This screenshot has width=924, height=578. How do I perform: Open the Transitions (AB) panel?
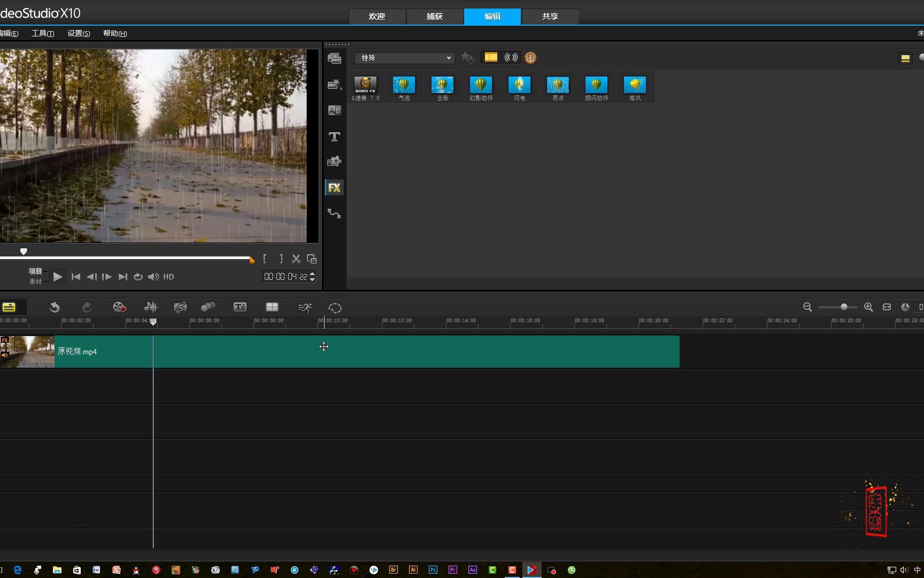click(x=334, y=111)
